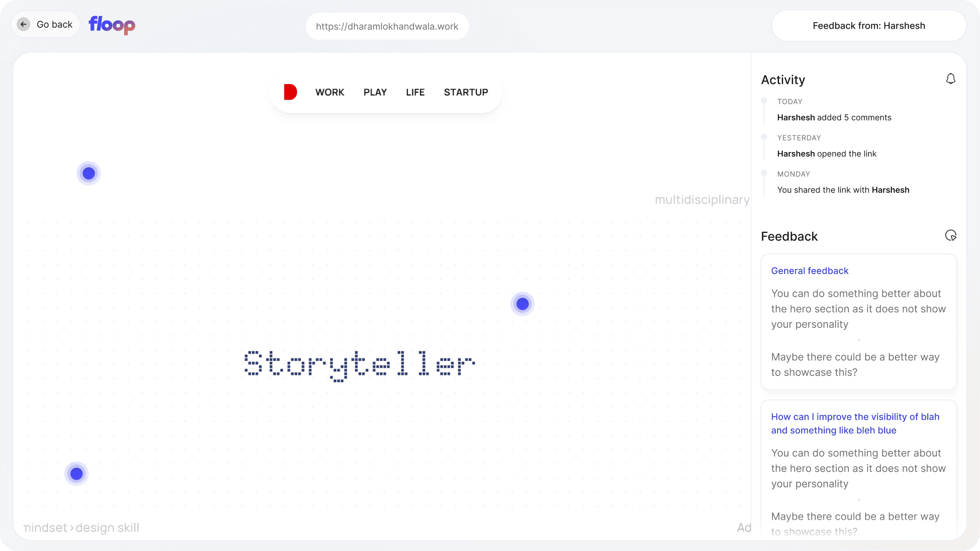Viewport: 980px width, 551px height.
Task: Open the WORK menu item
Action: (x=329, y=92)
